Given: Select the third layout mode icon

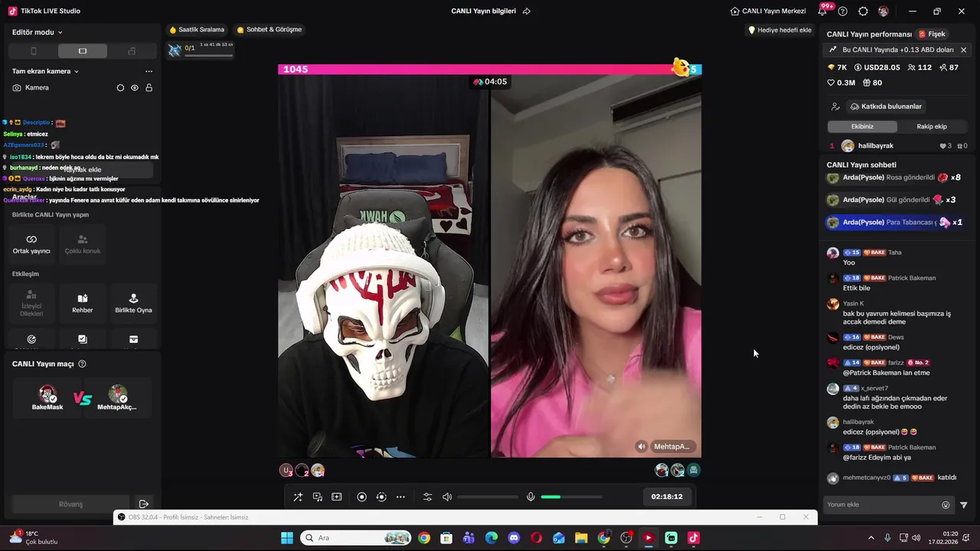Looking at the screenshot, I should 132,51.
